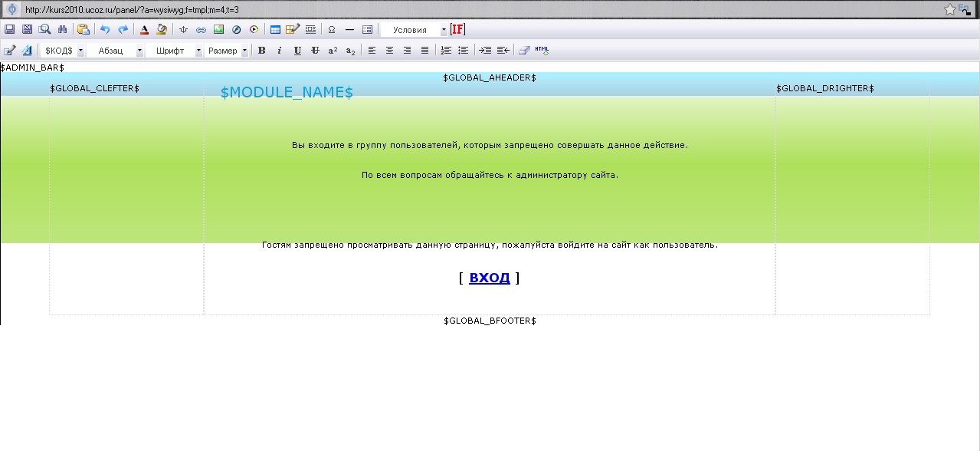Click the text style A icon
The image size is (980, 451).
27,51
